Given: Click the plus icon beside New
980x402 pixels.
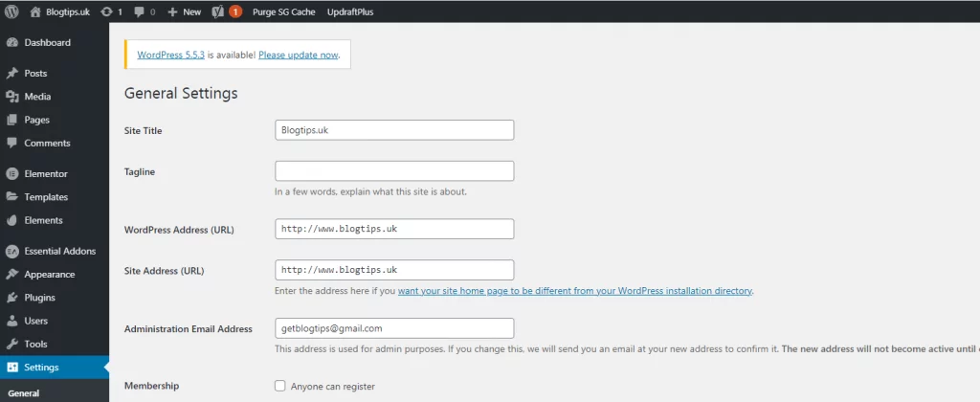Looking at the screenshot, I should click(172, 11).
